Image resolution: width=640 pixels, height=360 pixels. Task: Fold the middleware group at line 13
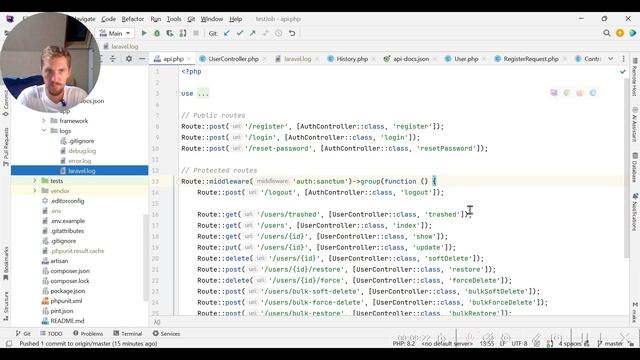[x=178, y=181]
